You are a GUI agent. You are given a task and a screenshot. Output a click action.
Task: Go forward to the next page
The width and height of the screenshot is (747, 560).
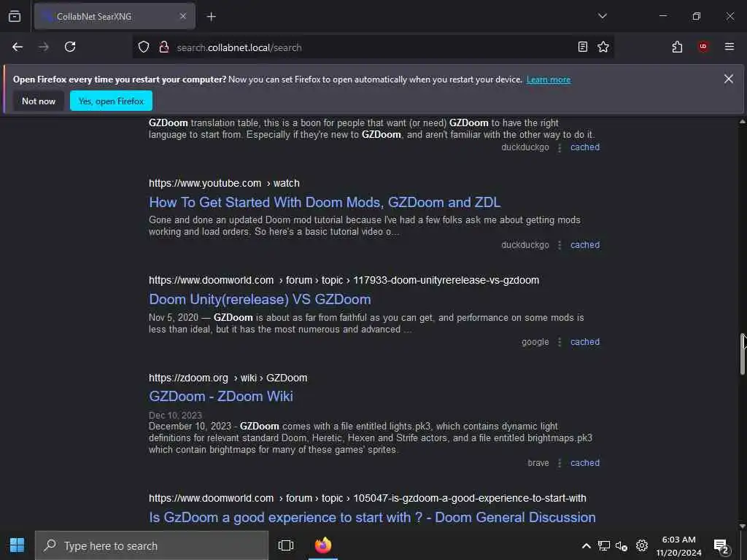click(x=44, y=47)
